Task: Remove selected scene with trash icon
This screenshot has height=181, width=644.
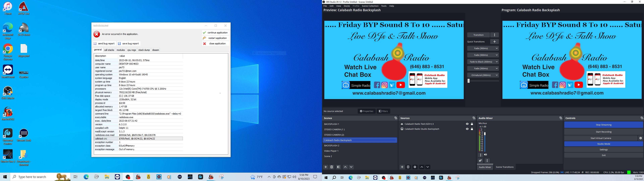Action: 332,167
